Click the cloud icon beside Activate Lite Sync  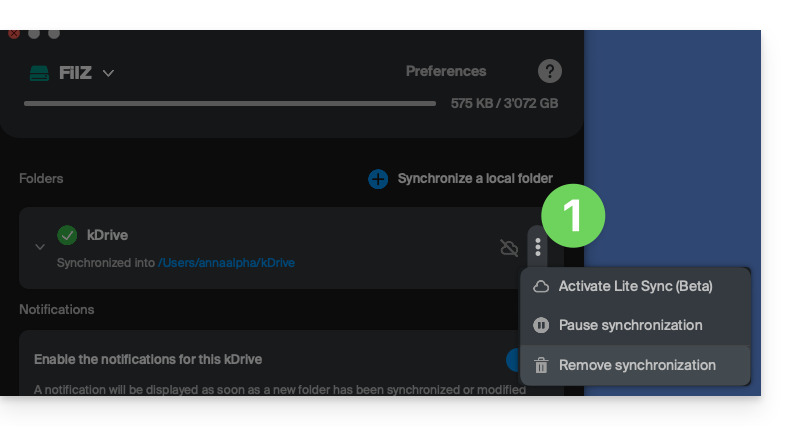point(541,286)
